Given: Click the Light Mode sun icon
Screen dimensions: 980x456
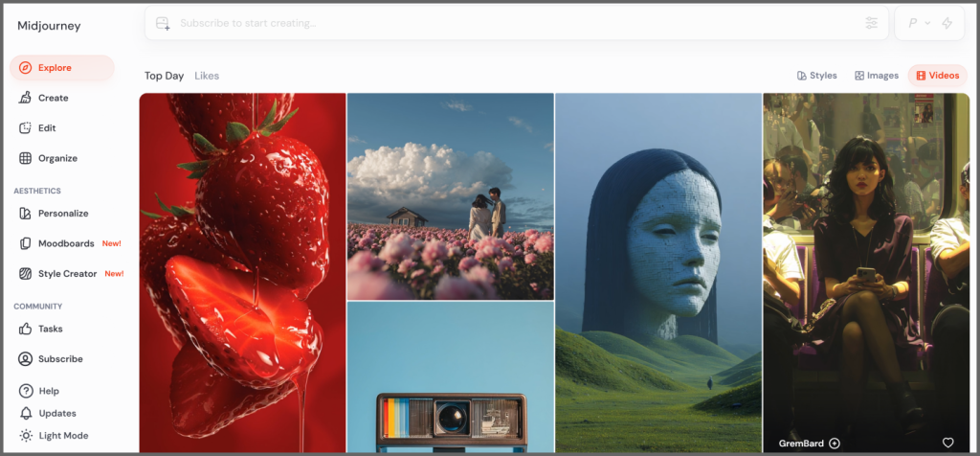Looking at the screenshot, I should [x=26, y=435].
